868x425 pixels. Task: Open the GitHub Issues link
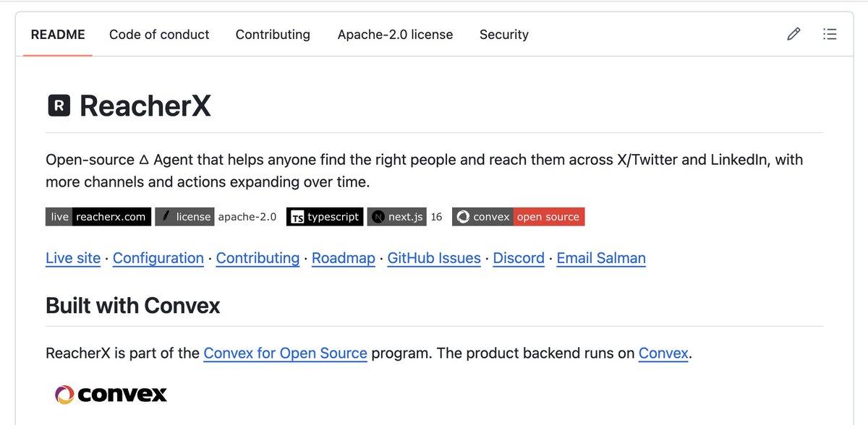(x=434, y=258)
